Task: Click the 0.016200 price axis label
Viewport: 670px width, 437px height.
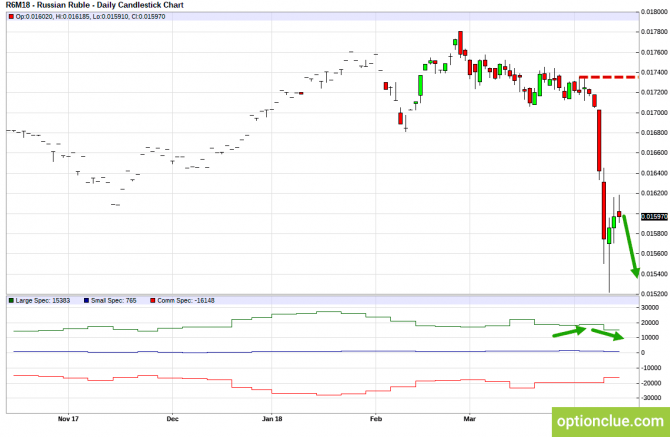Action: [654, 194]
